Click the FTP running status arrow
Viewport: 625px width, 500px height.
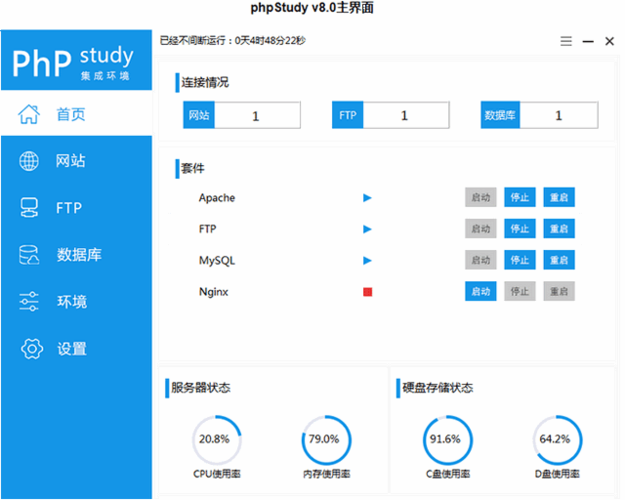[x=367, y=229]
